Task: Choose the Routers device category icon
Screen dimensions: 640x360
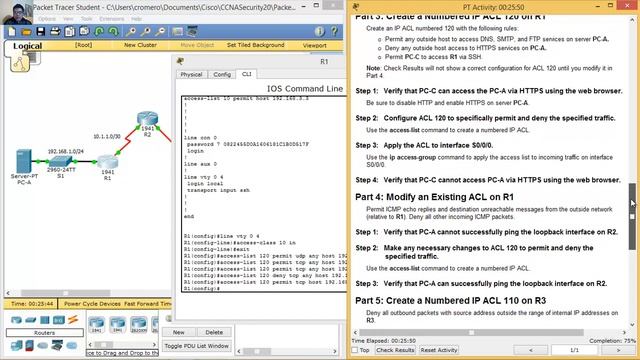Action: [16, 320]
